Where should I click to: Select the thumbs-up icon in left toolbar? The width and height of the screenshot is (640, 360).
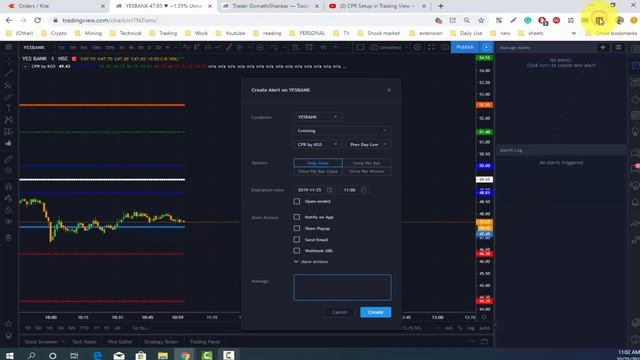point(9,143)
